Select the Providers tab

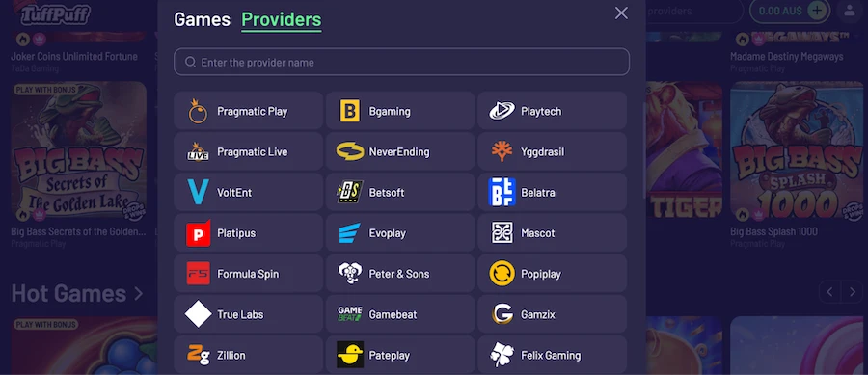(282, 20)
